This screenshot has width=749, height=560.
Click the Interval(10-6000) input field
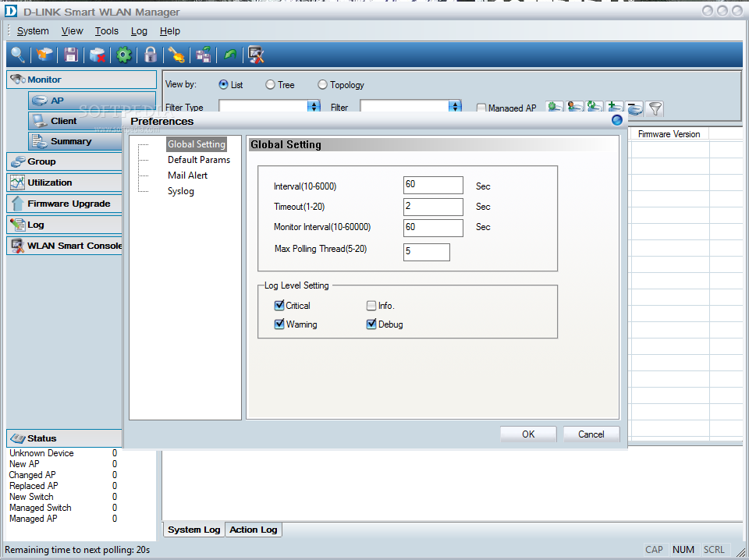coord(433,185)
